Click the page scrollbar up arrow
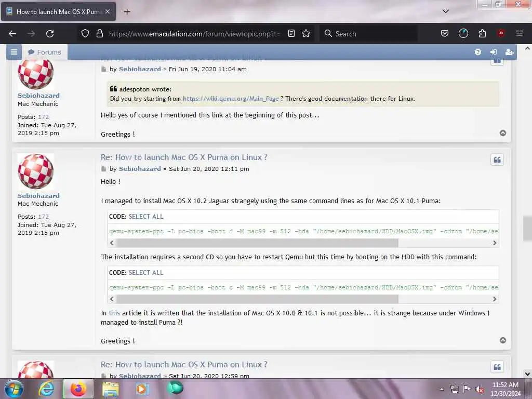Viewport: 532px width, 399px height. [527, 48]
